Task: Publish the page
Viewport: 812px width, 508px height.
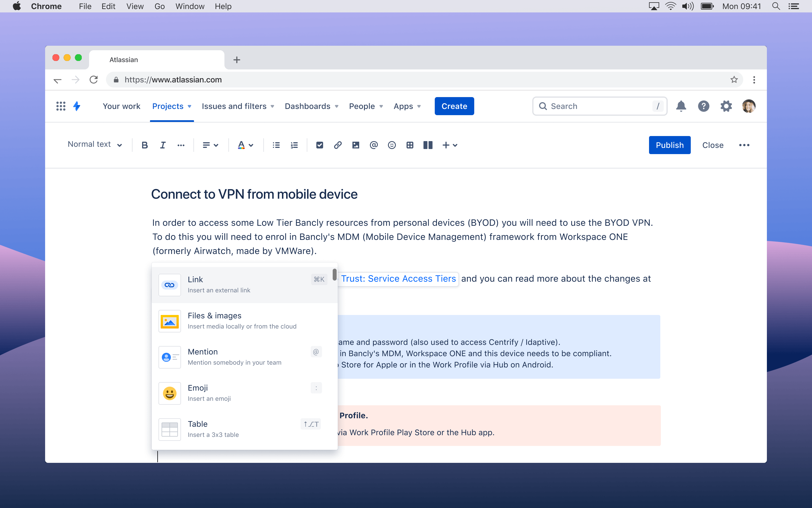Action: click(670, 145)
